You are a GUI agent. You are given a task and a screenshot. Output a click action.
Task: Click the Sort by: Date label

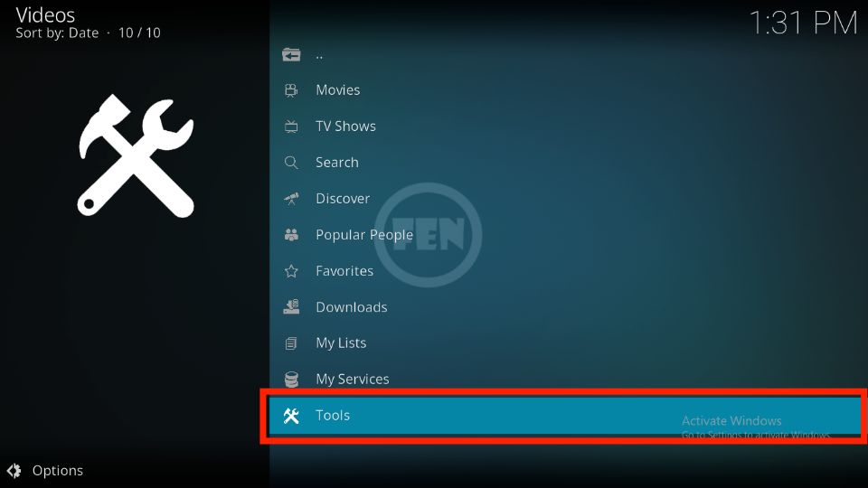click(57, 33)
